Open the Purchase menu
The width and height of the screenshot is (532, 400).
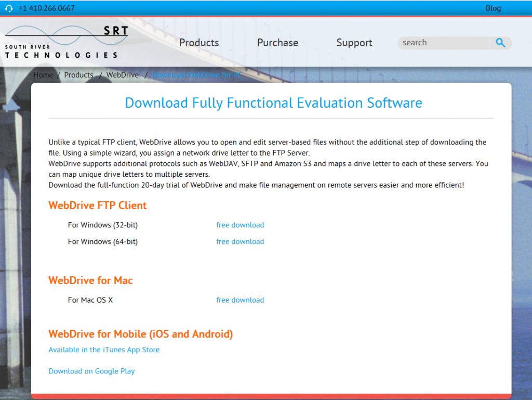277,43
